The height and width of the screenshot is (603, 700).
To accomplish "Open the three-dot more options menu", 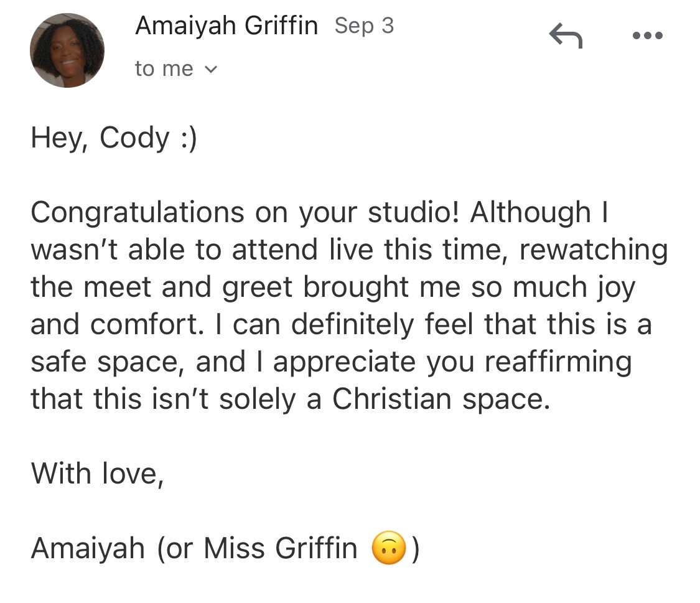I will pos(647,35).
